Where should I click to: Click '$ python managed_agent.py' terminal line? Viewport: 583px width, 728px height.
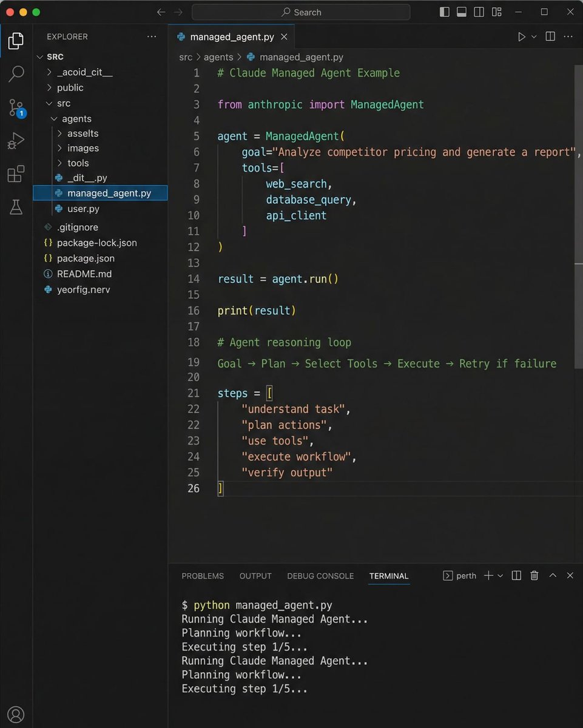pyautogui.click(x=257, y=605)
